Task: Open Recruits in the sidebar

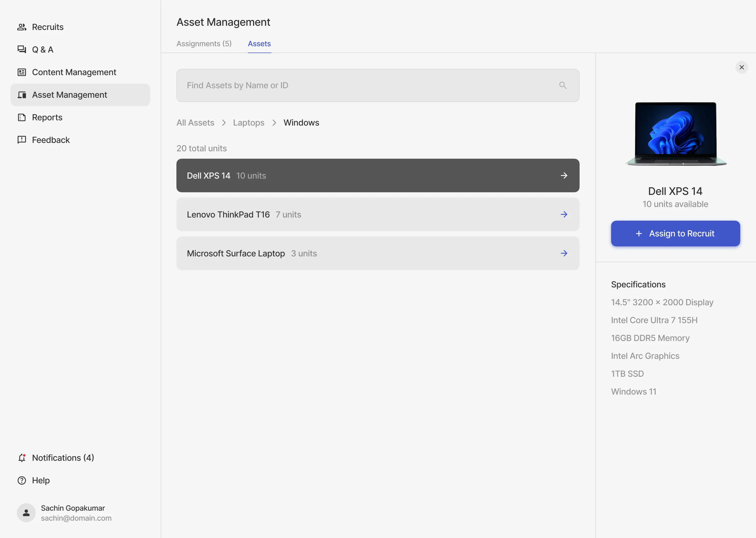Action: click(x=80, y=27)
